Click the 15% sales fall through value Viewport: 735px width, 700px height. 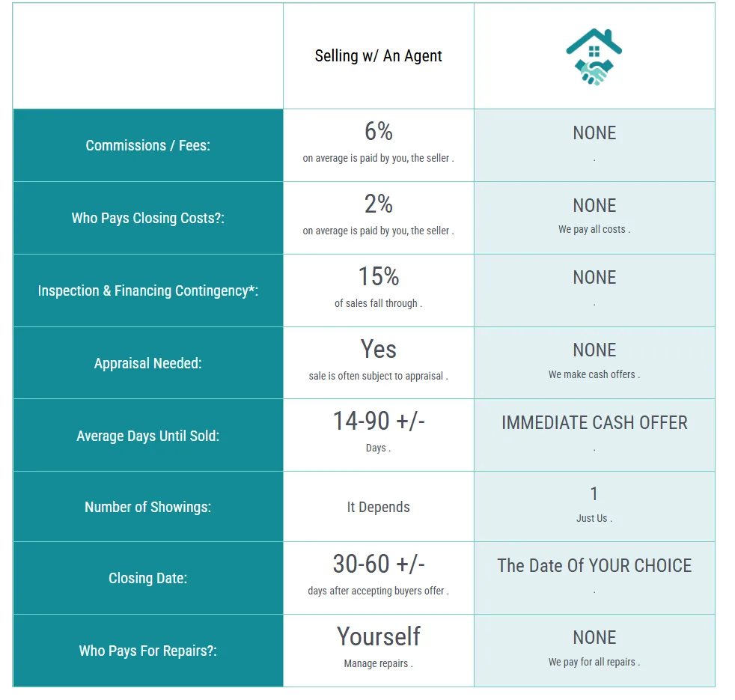click(x=378, y=276)
